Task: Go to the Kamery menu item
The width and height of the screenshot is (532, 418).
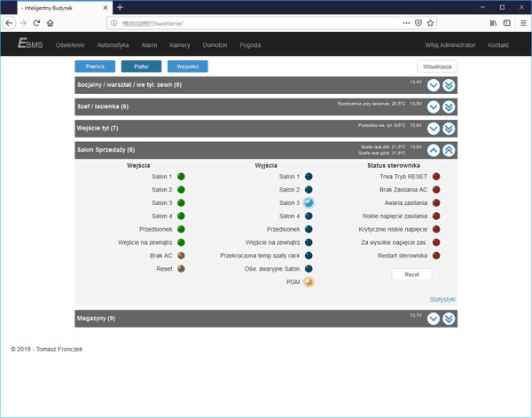Action: click(179, 45)
